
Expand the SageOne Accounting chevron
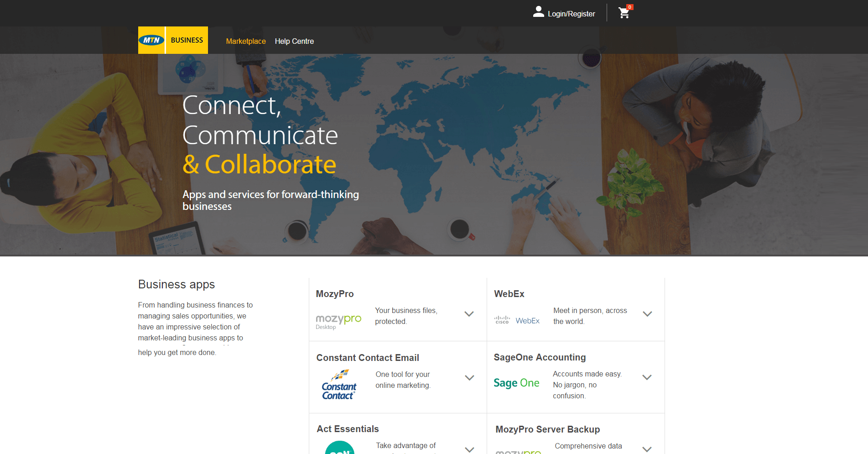click(x=647, y=377)
